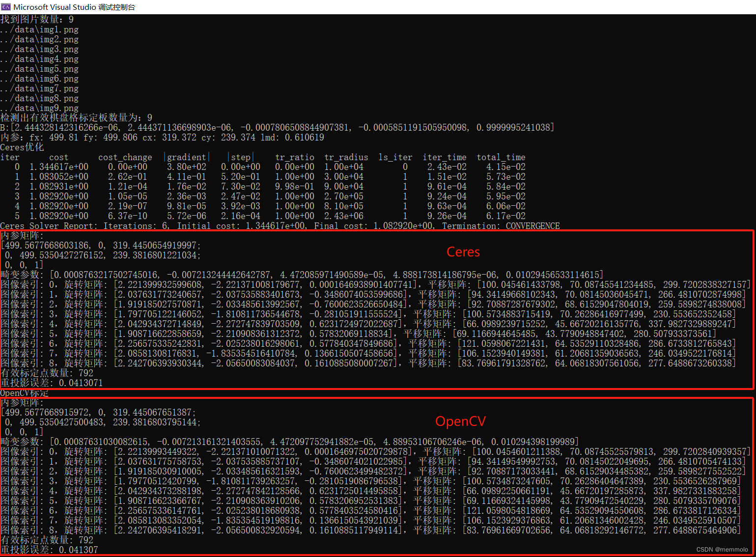Click the OpenCV line with translation starting '83.76961669702656'
756x557 pixels.
(x=371, y=530)
